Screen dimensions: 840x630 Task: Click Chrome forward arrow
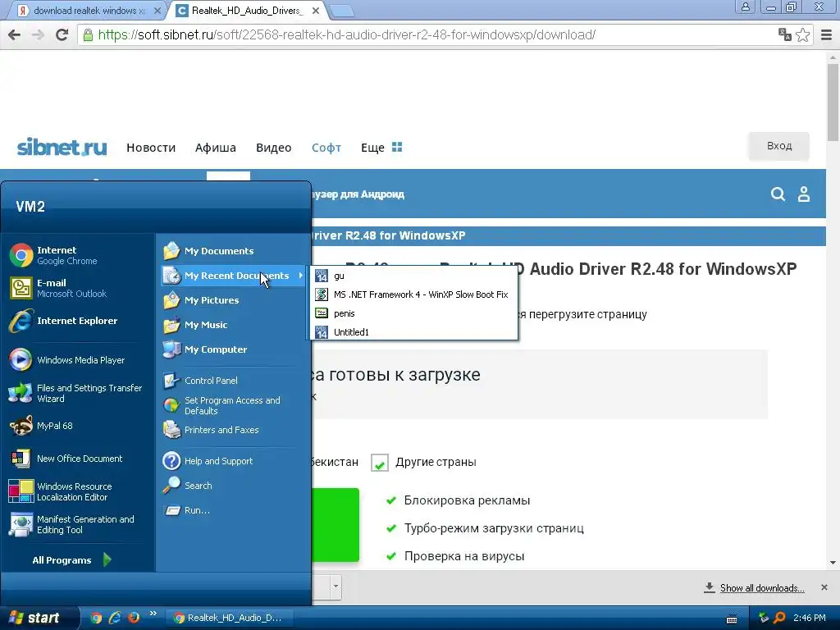point(38,34)
